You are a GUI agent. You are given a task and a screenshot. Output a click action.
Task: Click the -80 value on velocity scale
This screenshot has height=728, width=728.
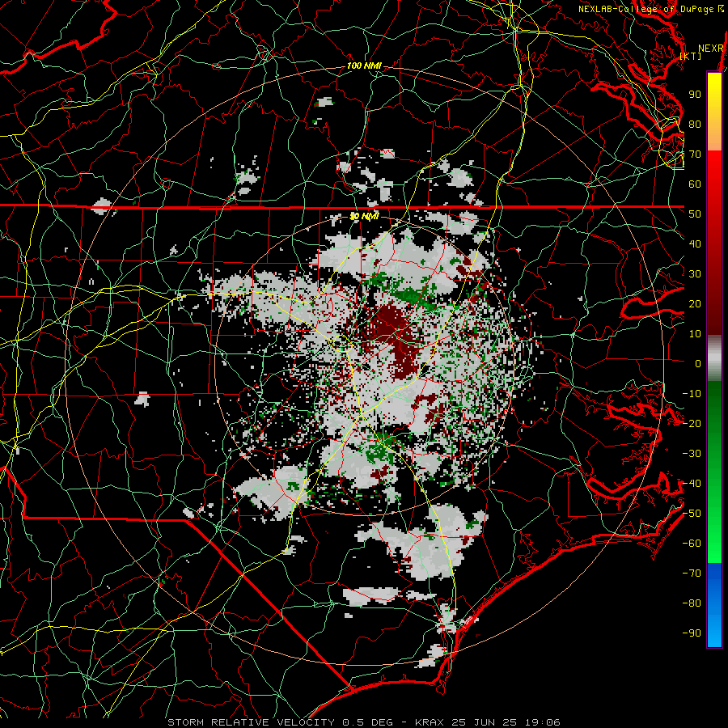(x=692, y=603)
